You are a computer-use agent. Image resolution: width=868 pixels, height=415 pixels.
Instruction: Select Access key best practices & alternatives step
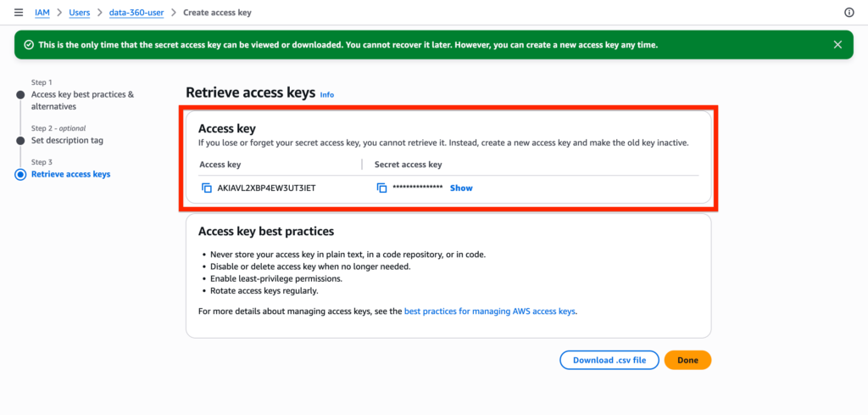click(82, 100)
